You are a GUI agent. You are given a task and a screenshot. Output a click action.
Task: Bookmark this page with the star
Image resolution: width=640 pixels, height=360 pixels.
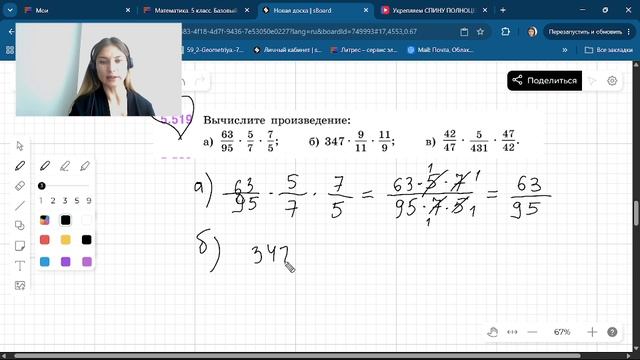pos(480,32)
